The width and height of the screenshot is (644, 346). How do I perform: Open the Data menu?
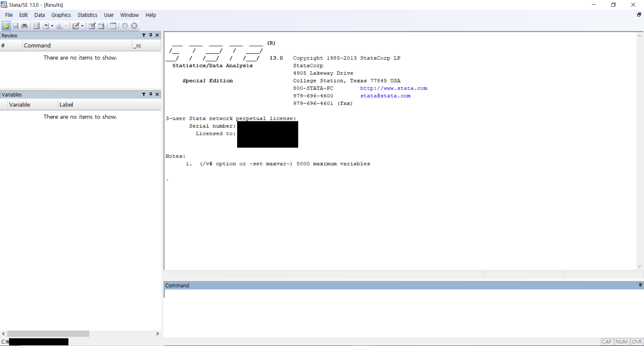[x=40, y=15]
